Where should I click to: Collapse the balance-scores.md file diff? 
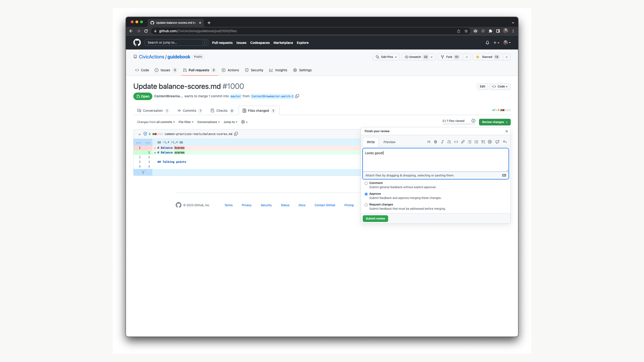[140, 134]
